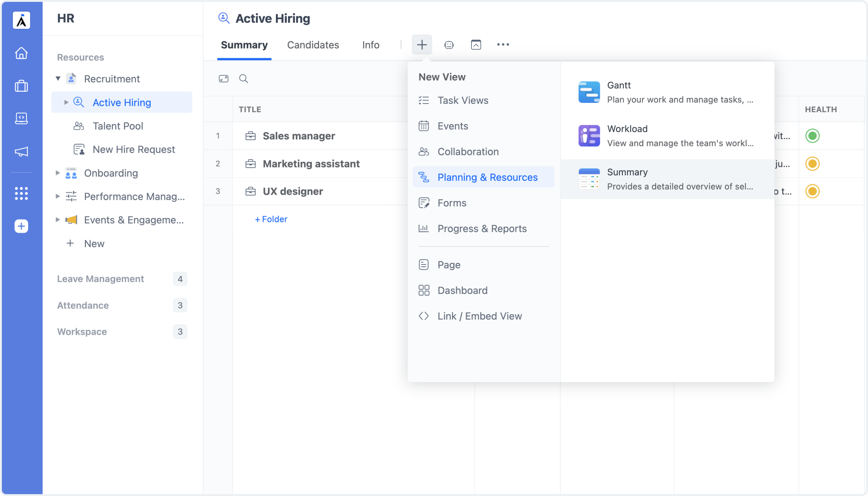Select the Workload view option
Image resolution: width=868 pixels, height=496 pixels.
tap(667, 136)
